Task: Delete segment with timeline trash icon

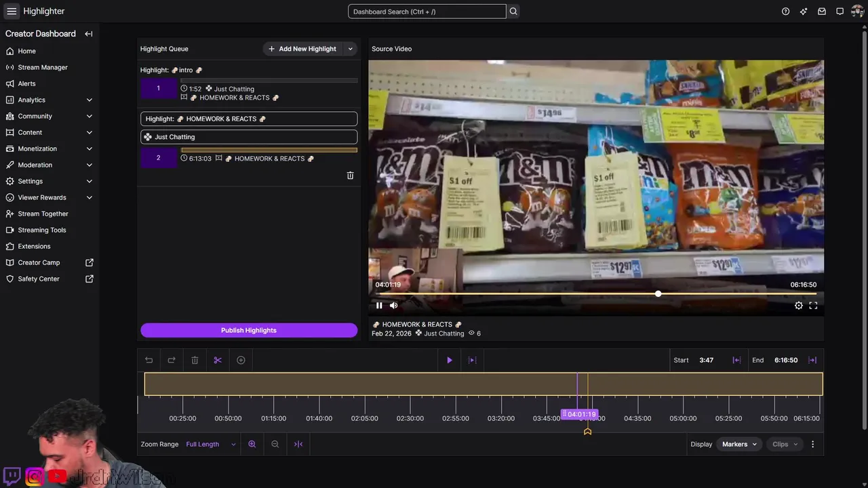Action: coord(195,361)
